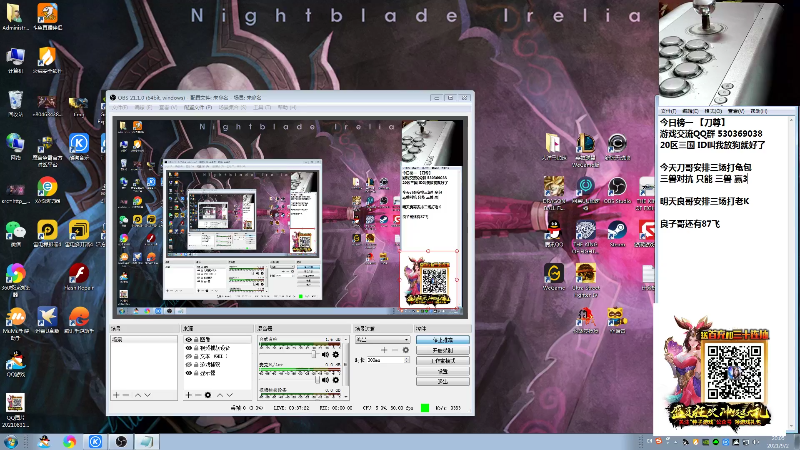Open 编辑(E) menu in OBS
Viewport: 800px width, 450px height.
click(x=143, y=108)
